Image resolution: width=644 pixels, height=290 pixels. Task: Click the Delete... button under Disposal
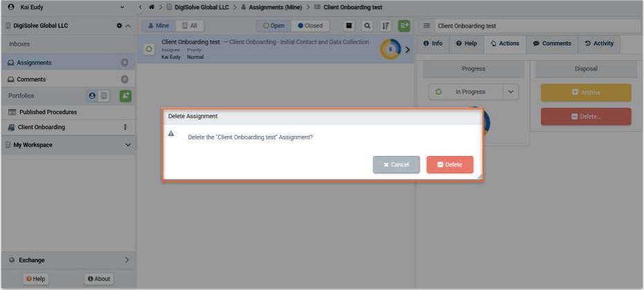click(586, 117)
